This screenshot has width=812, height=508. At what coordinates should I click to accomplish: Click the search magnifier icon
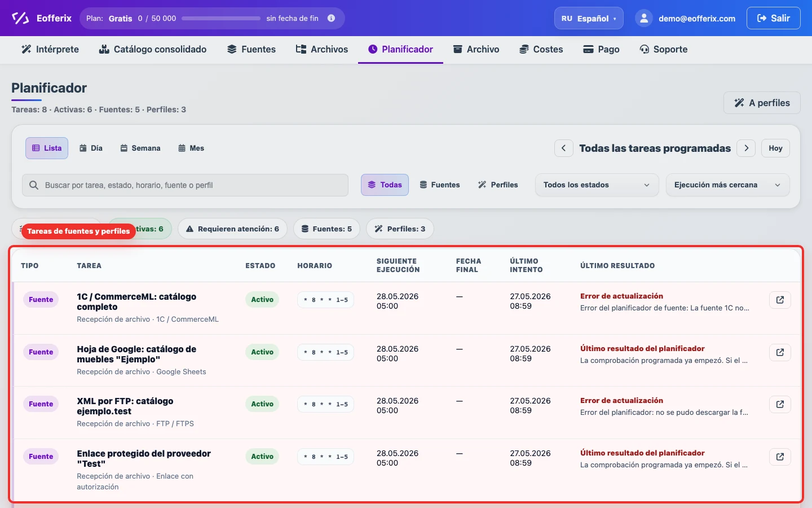point(34,185)
